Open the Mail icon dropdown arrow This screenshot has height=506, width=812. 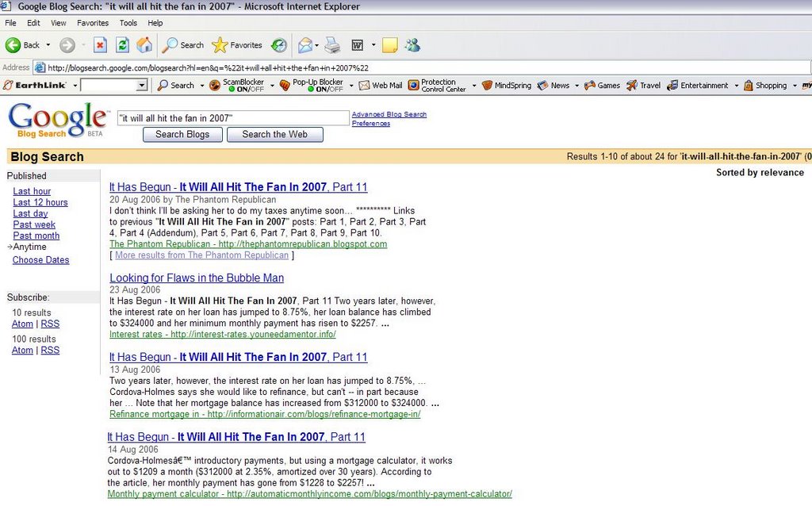click(316, 45)
